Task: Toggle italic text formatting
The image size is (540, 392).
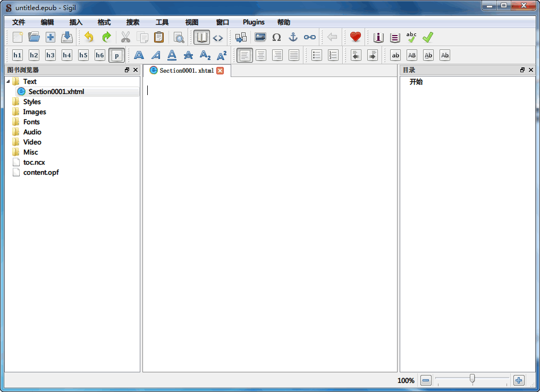Action: click(156, 55)
